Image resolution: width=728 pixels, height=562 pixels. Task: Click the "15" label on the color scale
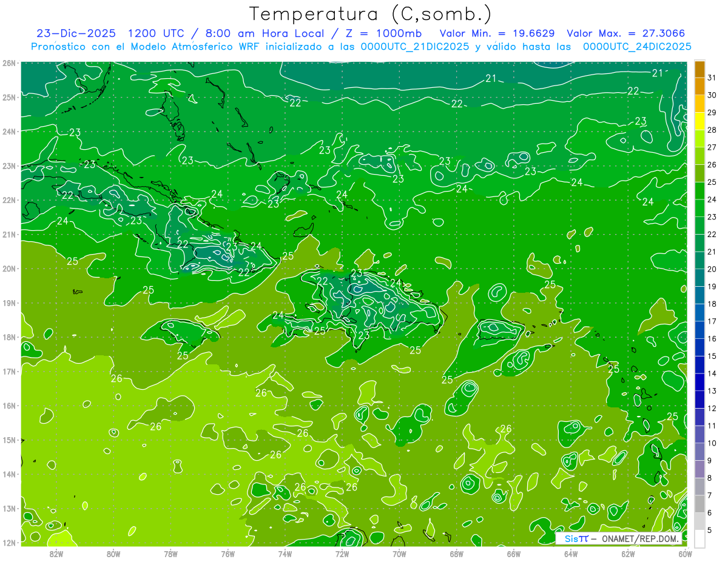pyautogui.click(x=712, y=356)
